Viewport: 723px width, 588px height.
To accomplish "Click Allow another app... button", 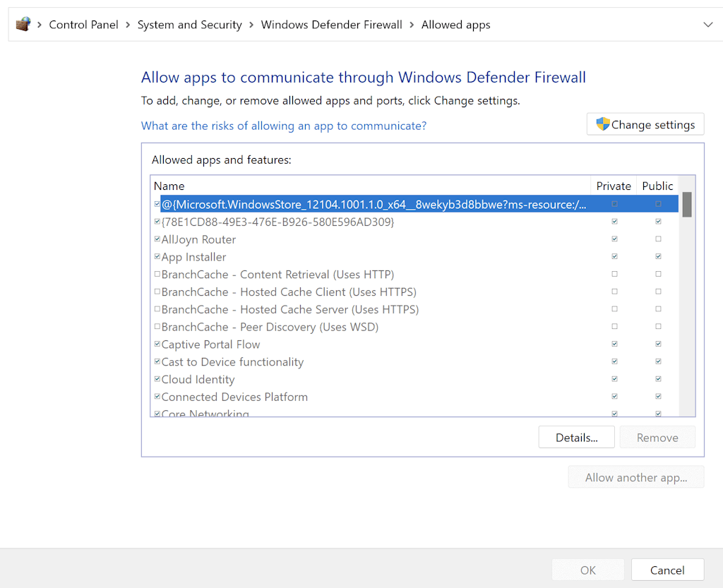I will coord(636,477).
